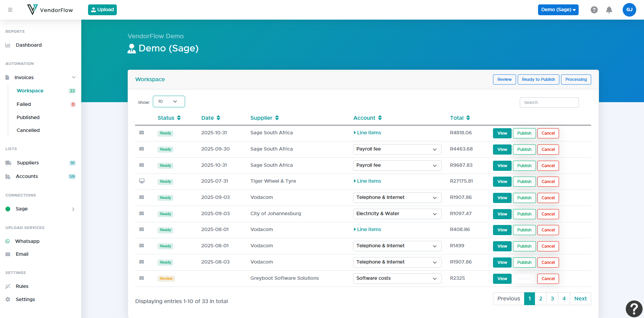The image size is (644, 318).
Task: Open the hamburger sidebar menu
Action: pyautogui.click(x=10, y=10)
